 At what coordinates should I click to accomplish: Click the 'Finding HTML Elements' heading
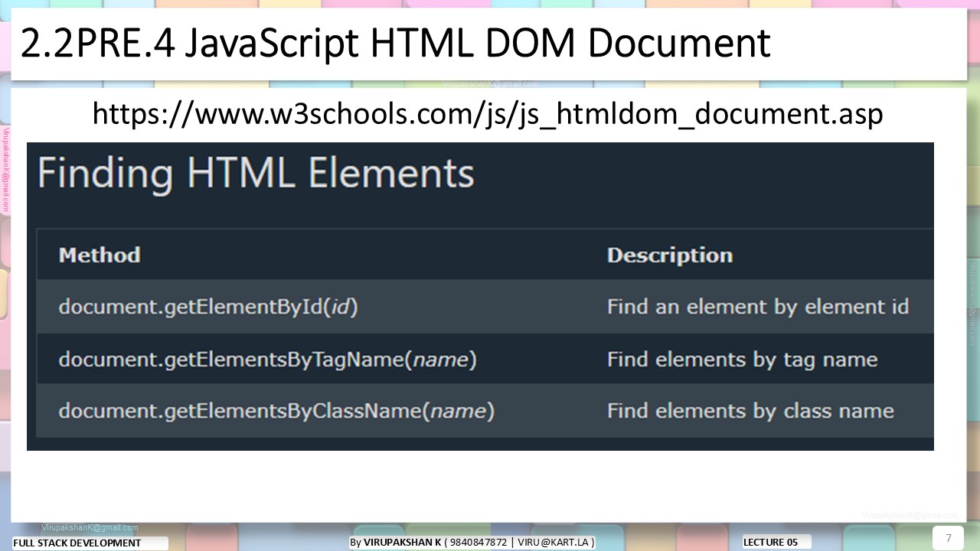point(256,173)
